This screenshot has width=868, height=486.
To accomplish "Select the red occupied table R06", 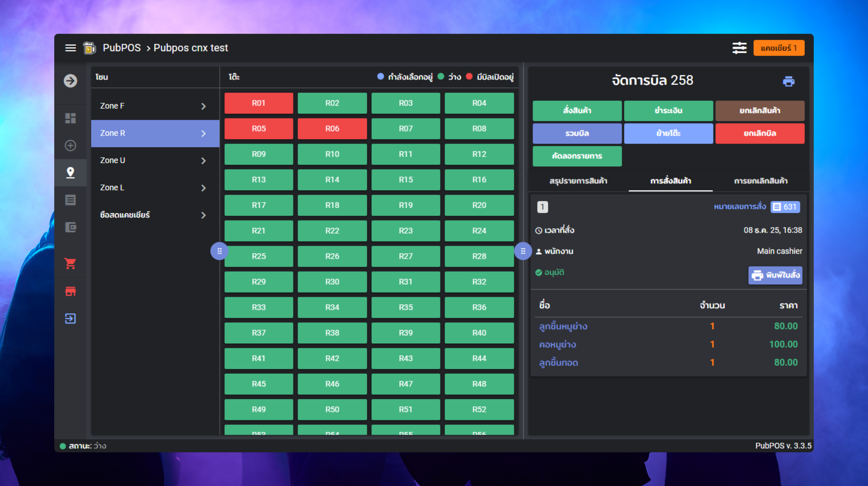I will (x=332, y=129).
